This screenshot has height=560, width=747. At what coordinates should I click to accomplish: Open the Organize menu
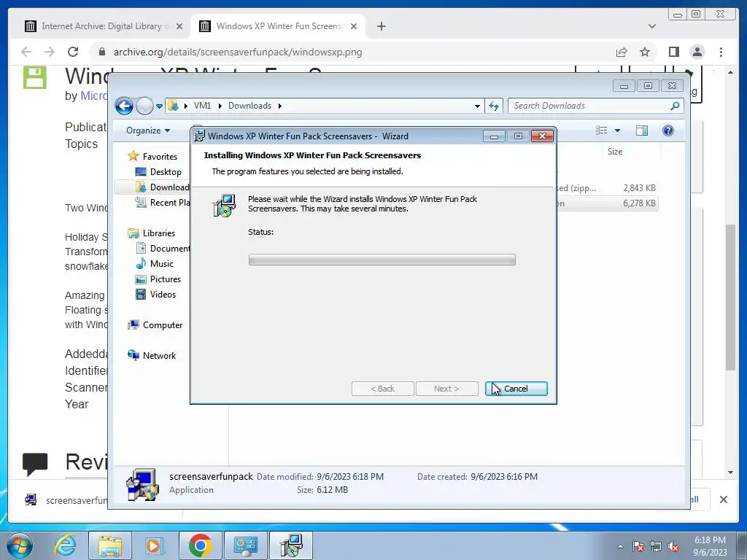tap(147, 131)
